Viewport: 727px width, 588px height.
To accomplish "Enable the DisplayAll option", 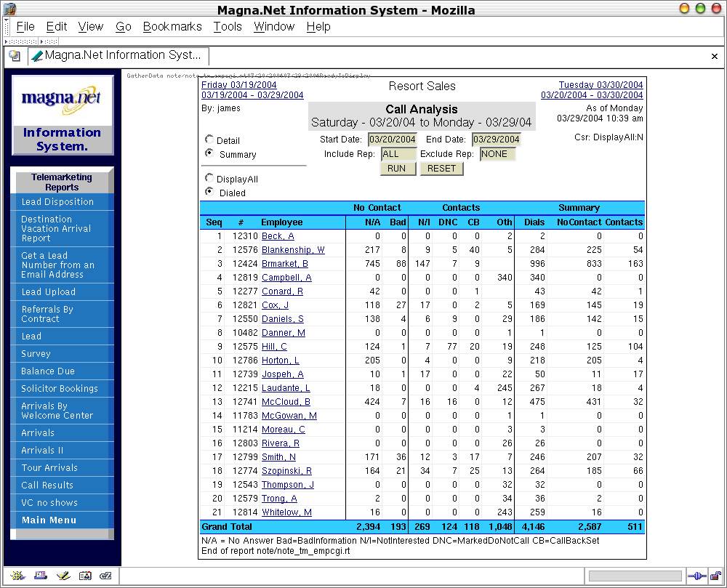I will 209,179.
